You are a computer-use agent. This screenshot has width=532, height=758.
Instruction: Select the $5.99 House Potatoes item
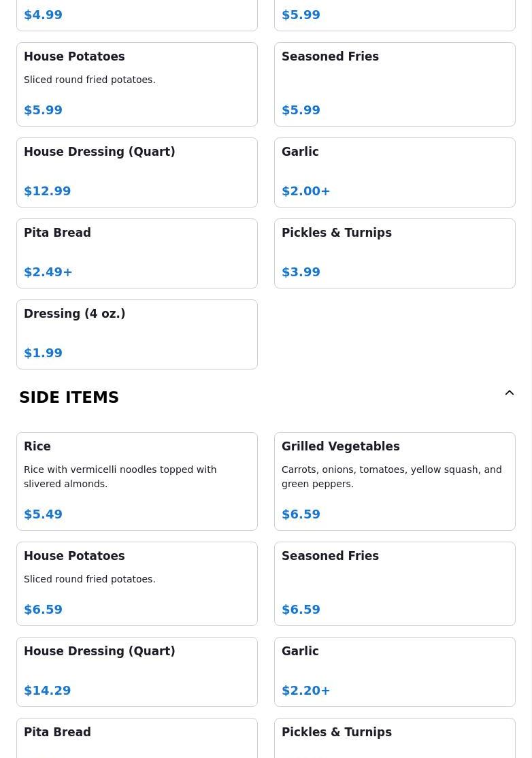tap(137, 84)
